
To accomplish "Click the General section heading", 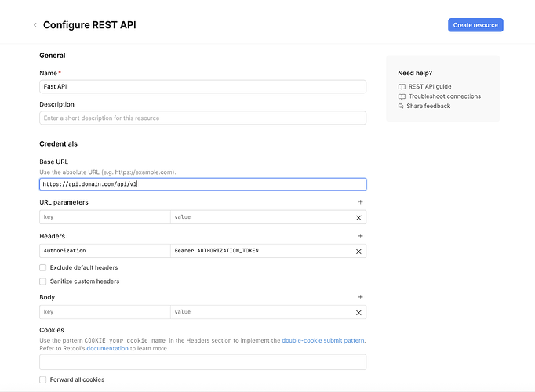I will (x=53, y=55).
